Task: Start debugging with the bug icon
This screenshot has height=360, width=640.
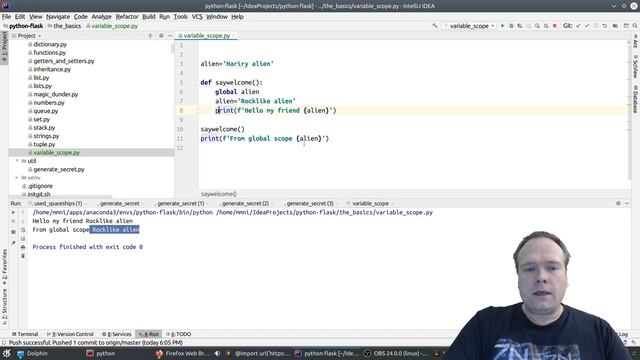Action: tap(511, 26)
